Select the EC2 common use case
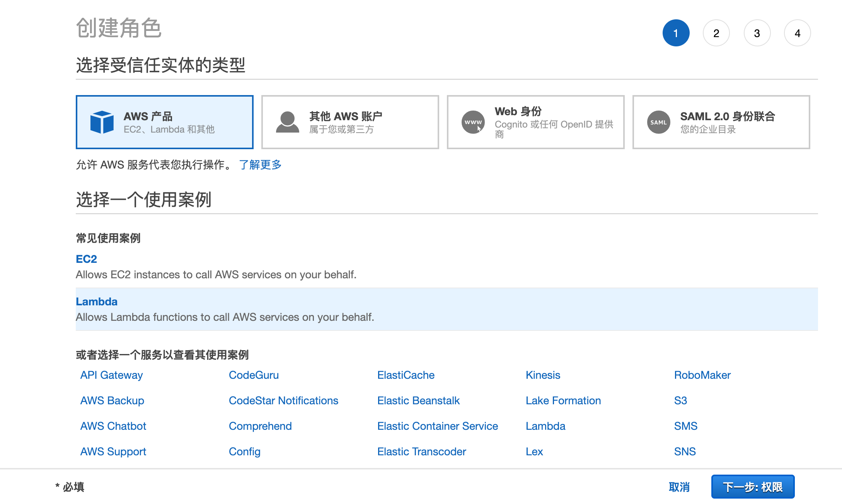 tap(86, 259)
